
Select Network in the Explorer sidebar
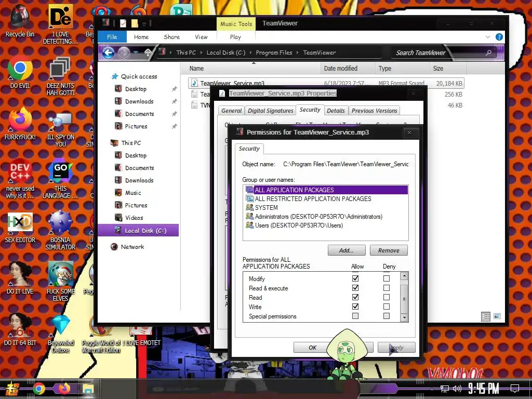132,247
